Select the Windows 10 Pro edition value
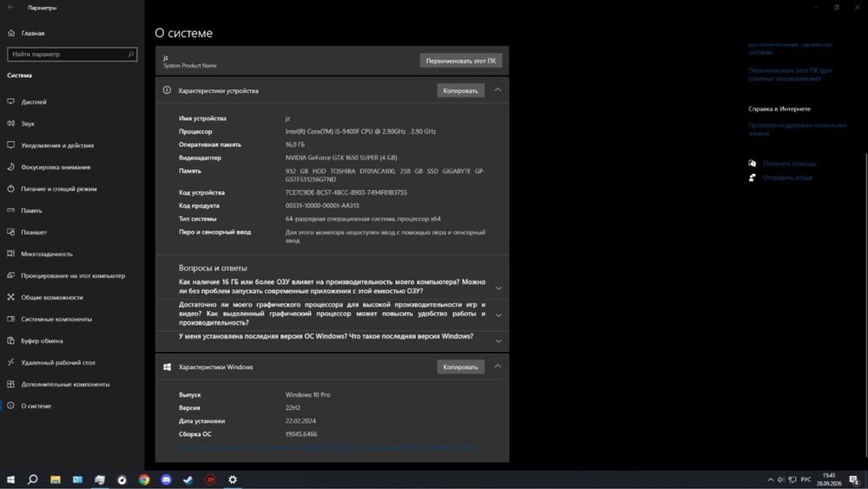 tap(308, 395)
